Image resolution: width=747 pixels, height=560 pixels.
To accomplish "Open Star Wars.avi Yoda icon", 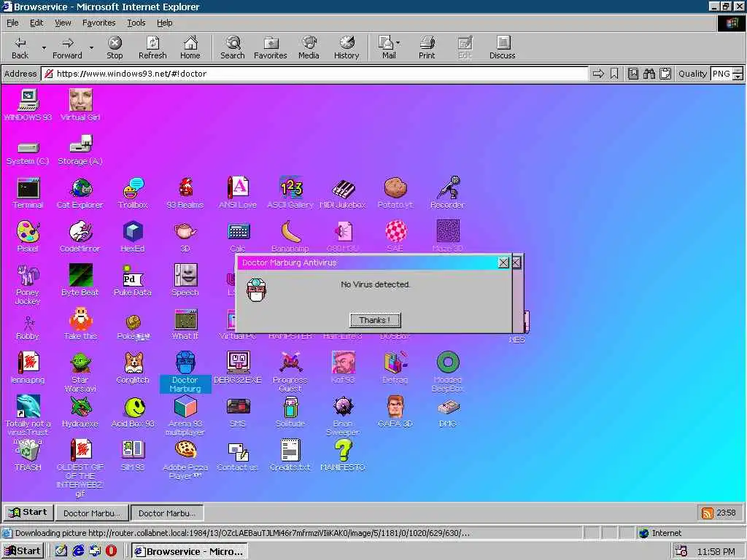I will [80, 372].
